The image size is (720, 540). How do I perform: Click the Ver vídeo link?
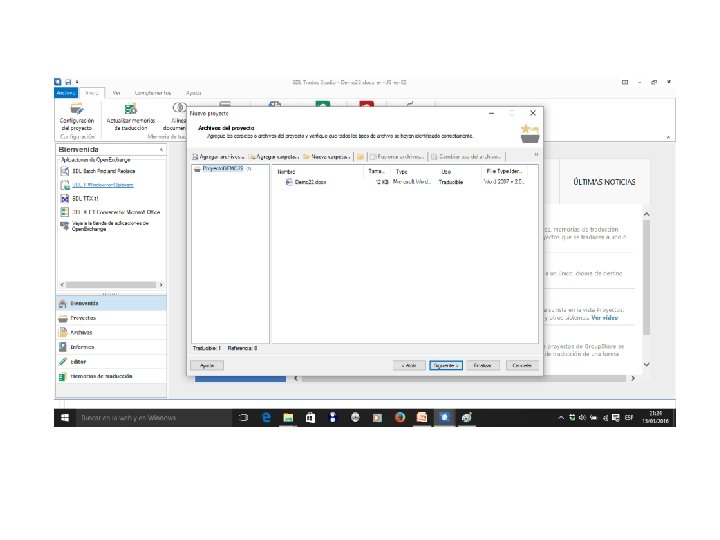(x=604, y=318)
